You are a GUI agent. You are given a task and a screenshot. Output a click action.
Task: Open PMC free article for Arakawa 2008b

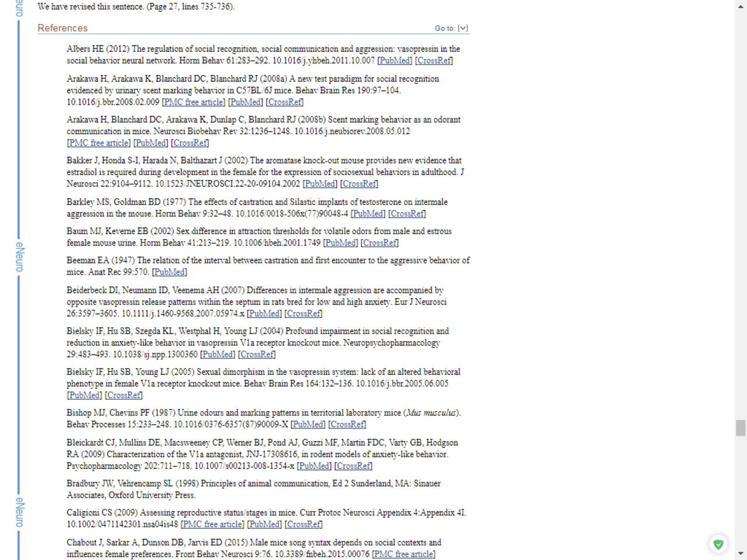pos(99,143)
